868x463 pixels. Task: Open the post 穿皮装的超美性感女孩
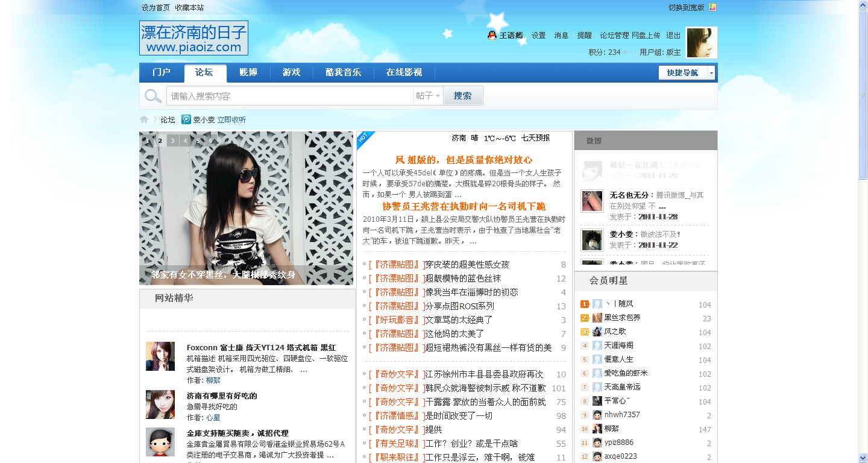(467, 265)
